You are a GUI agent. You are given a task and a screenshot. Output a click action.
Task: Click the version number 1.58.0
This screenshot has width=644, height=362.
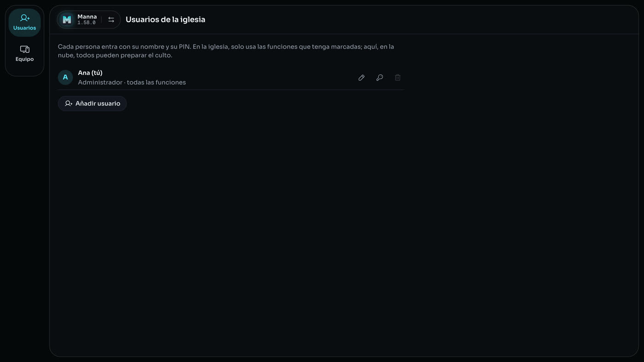coord(86,23)
